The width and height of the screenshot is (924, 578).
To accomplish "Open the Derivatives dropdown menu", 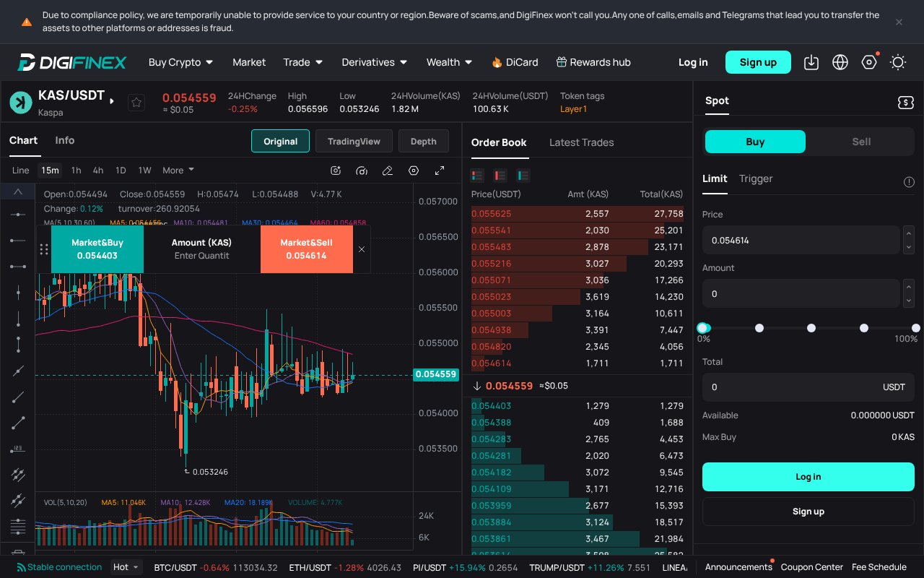I will [374, 62].
